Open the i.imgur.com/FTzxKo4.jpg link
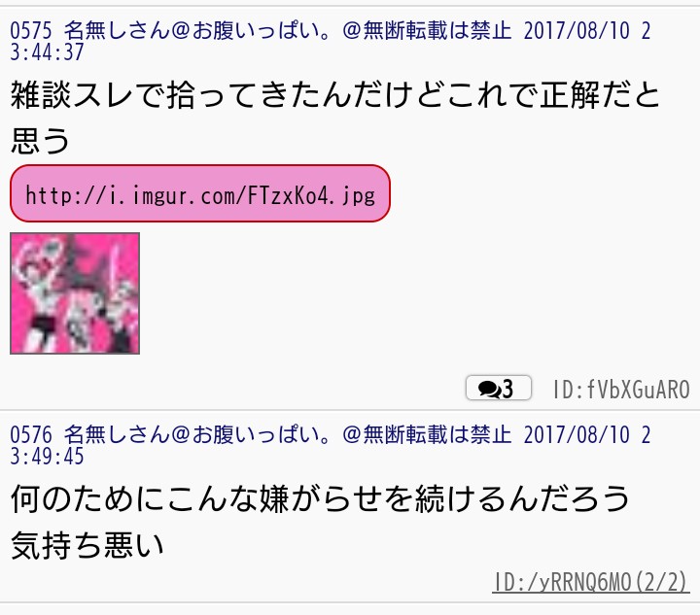Viewport: 700px width, 615px height. [x=200, y=193]
